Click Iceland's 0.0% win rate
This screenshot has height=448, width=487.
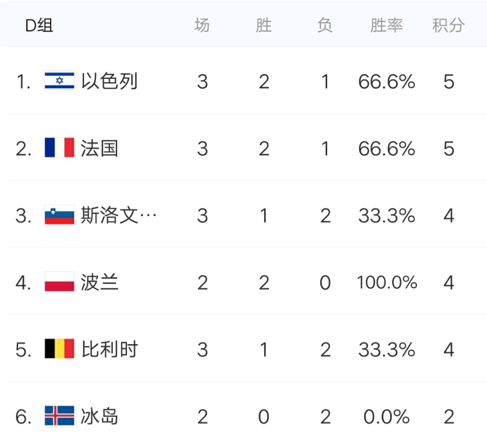[387, 417]
